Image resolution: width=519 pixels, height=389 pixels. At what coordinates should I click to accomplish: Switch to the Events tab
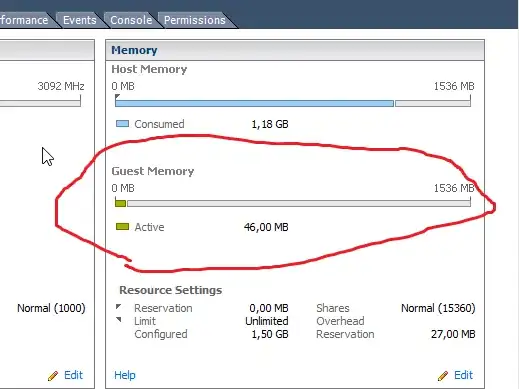[x=80, y=20]
